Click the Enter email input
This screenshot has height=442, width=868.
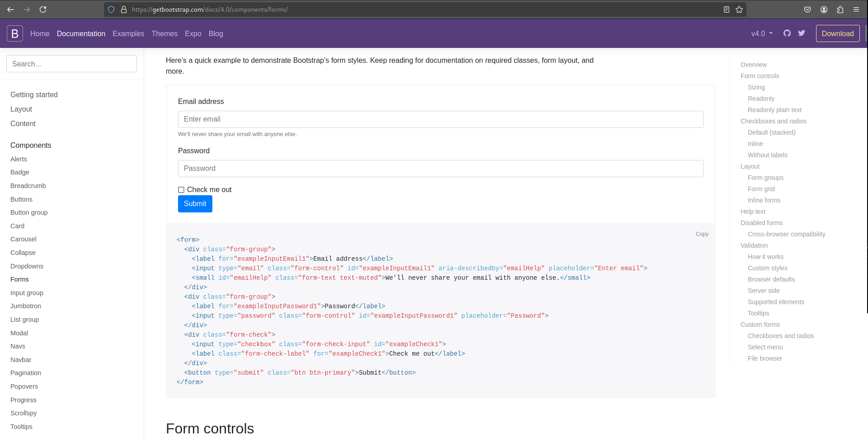[441, 119]
